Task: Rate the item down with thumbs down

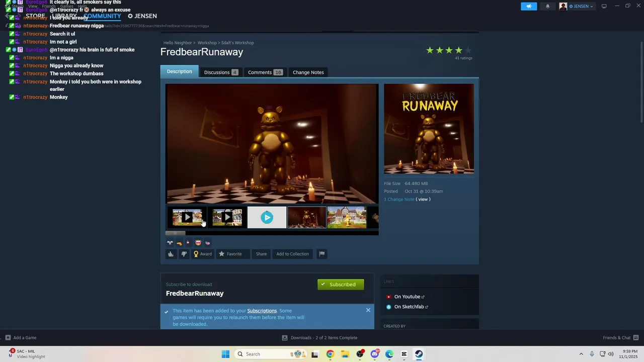Action: point(184,254)
